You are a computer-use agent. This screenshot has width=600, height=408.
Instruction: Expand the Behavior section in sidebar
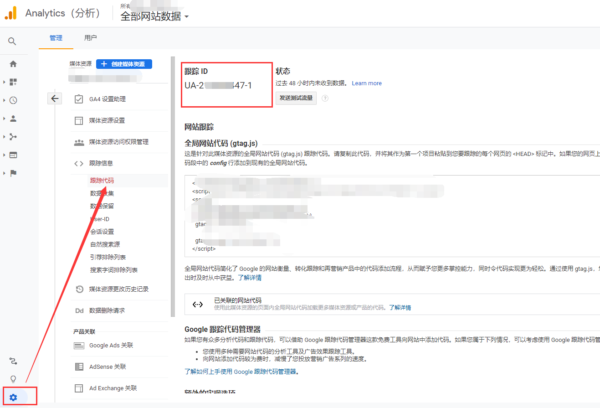pyautogui.click(x=13, y=155)
